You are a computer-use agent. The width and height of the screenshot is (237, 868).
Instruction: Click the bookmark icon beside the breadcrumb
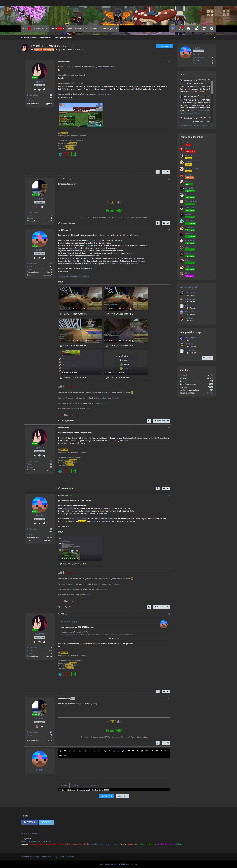tap(214, 38)
